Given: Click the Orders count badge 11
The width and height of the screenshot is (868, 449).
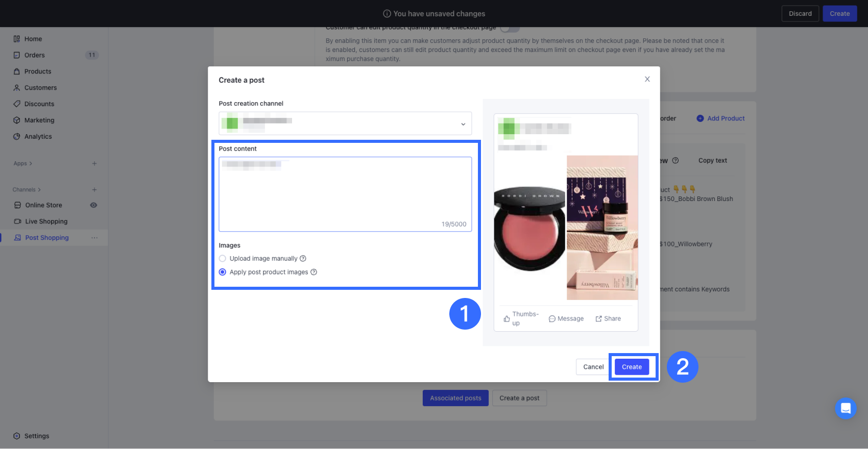Looking at the screenshot, I should tap(92, 55).
